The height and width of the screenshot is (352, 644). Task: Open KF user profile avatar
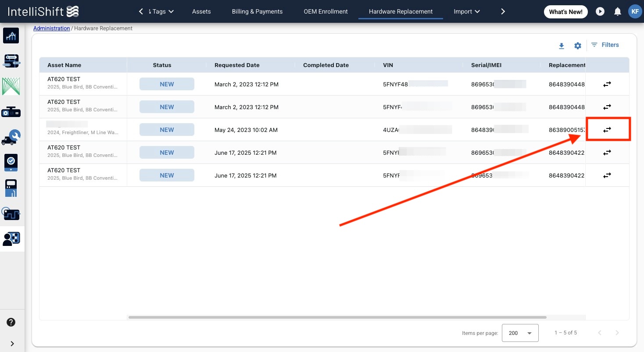(x=635, y=12)
